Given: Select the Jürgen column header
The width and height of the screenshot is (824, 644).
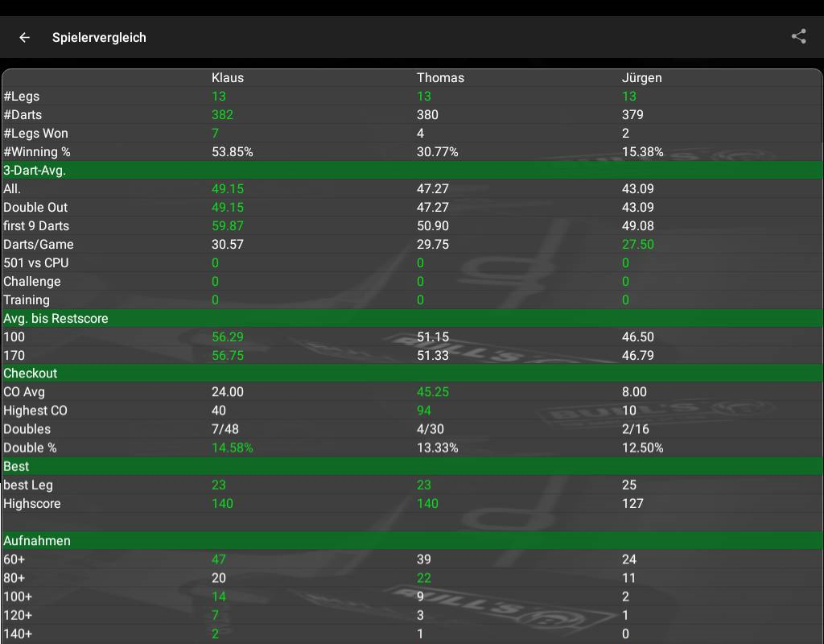Looking at the screenshot, I should 641,78.
